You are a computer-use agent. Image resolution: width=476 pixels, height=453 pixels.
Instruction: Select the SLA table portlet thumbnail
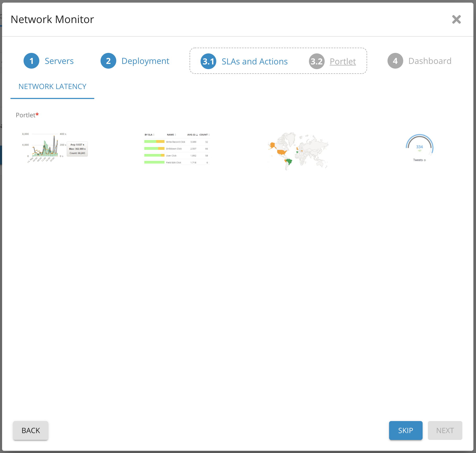[177, 149]
